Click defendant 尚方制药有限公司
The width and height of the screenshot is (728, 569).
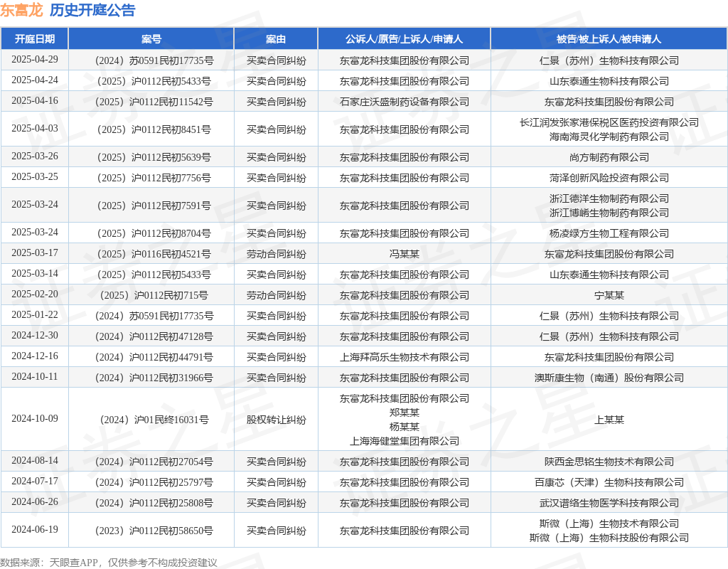609,157
